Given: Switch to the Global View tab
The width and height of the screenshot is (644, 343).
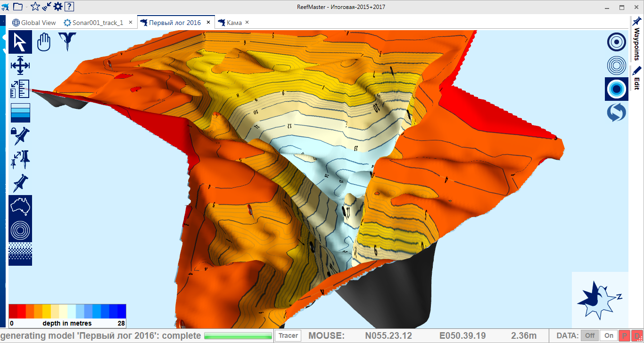Looking at the screenshot, I should [x=34, y=23].
